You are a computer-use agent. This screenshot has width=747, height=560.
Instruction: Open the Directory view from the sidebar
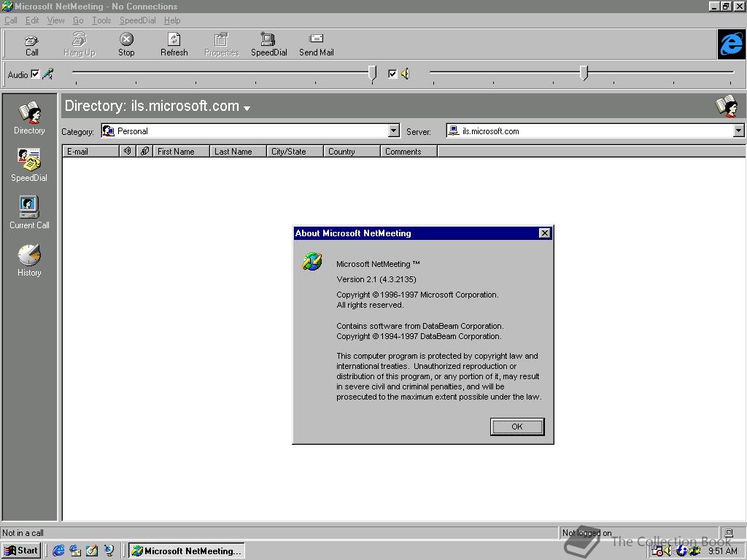[x=29, y=118]
